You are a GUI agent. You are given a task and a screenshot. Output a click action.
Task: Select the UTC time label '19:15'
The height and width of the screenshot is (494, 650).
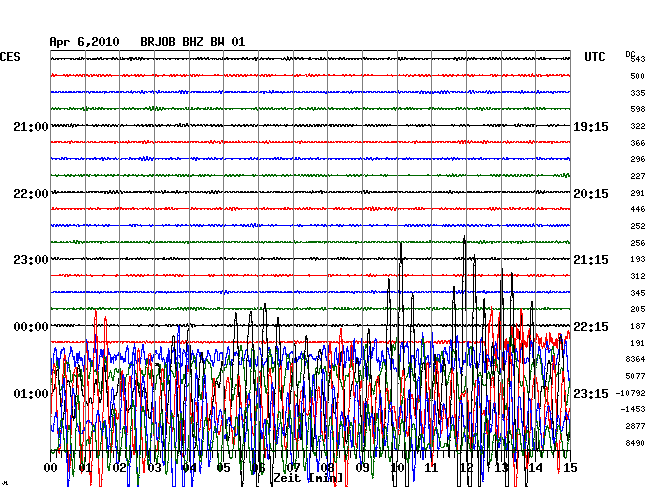click(x=591, y=126)
